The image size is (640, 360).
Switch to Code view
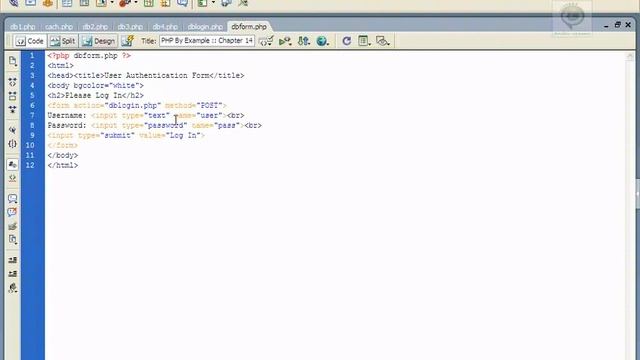(30, 41)
